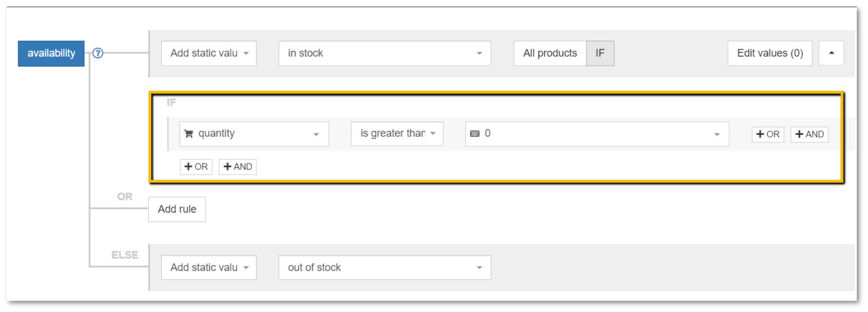
Task: Click the lower plus OR button
Action: tap(196, 167)
